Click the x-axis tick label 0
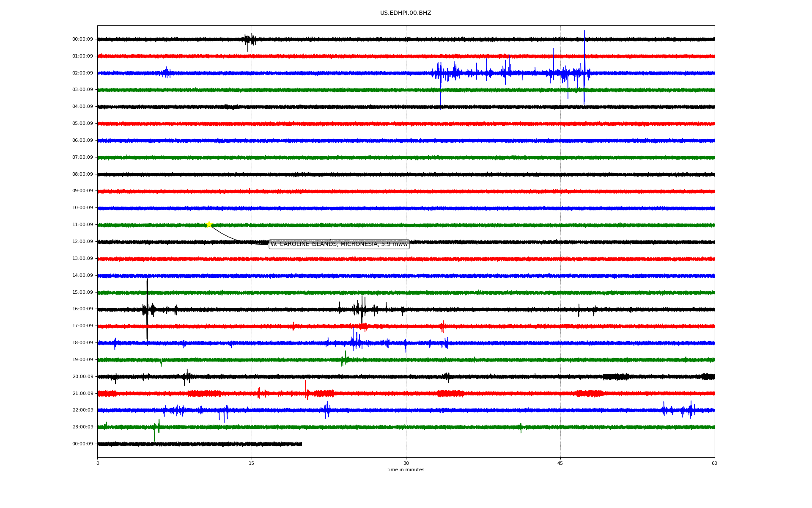The width and height of the screenshot is (812, 508). coord(98,464)
